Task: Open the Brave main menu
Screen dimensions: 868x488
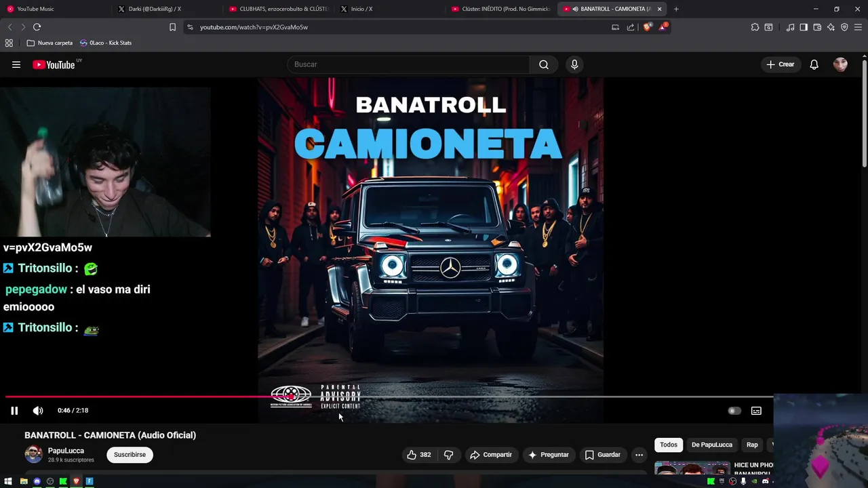Action: pyautogui.click(x=859, y=27)
